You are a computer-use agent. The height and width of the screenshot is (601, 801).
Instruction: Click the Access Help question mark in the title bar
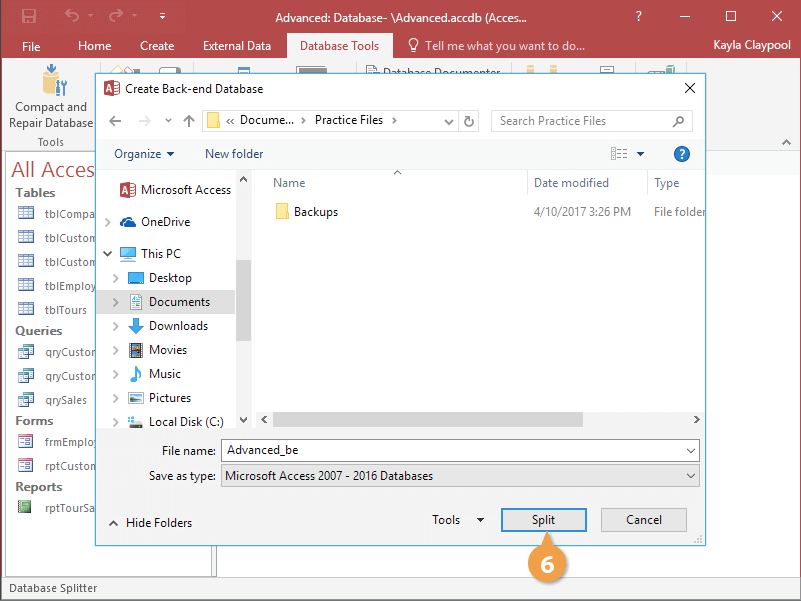pyautogui.click(x=639, y=16)
